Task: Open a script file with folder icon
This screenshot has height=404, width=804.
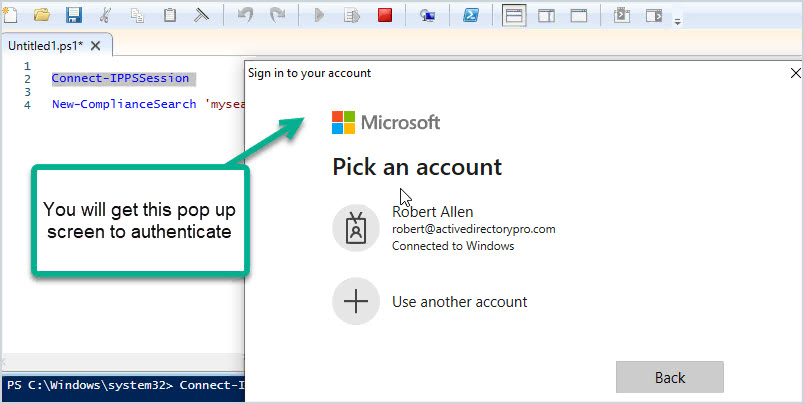Action: (42, 15)
